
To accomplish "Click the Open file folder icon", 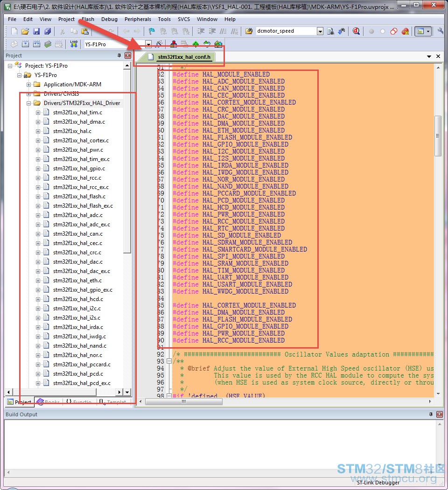I will (25, 31).
